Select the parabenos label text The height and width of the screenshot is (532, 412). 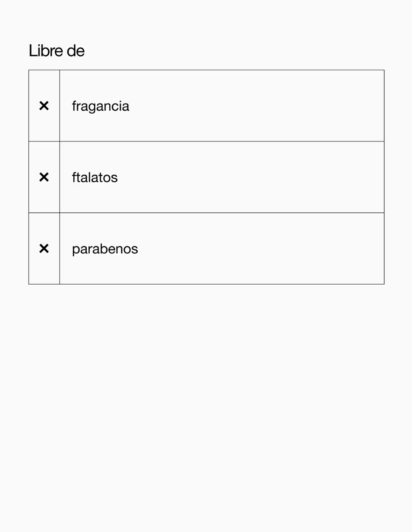pyautogui.click(x=105, y=249)
